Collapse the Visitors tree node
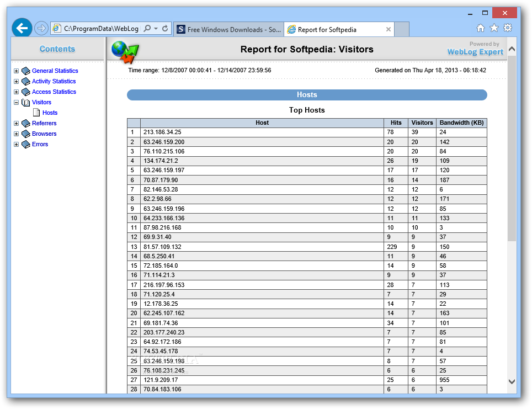532x409 pixels. 17,103
